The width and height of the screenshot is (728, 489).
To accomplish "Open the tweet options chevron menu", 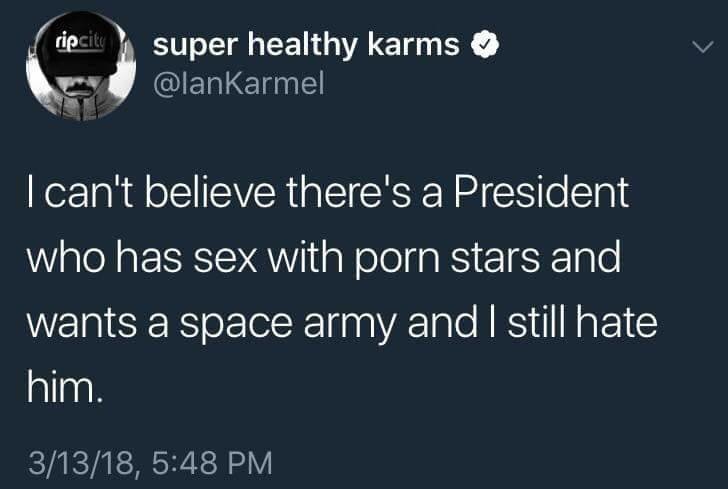I will (704, 47).
